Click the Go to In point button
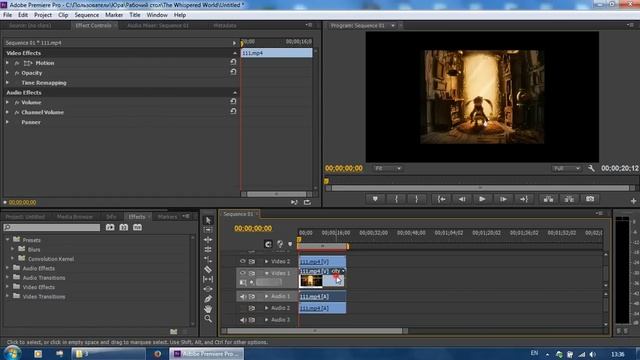 pos(441,199)
